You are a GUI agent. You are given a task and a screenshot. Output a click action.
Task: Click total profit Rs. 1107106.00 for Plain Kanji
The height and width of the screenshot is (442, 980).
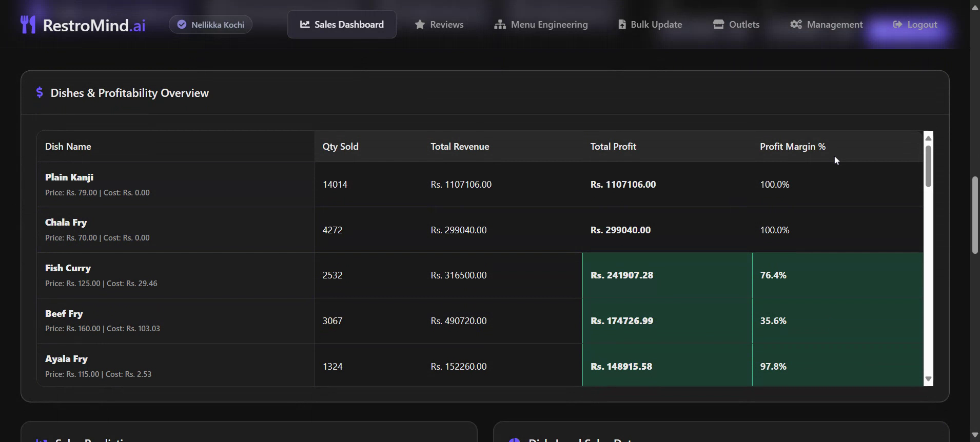point(623,185)
